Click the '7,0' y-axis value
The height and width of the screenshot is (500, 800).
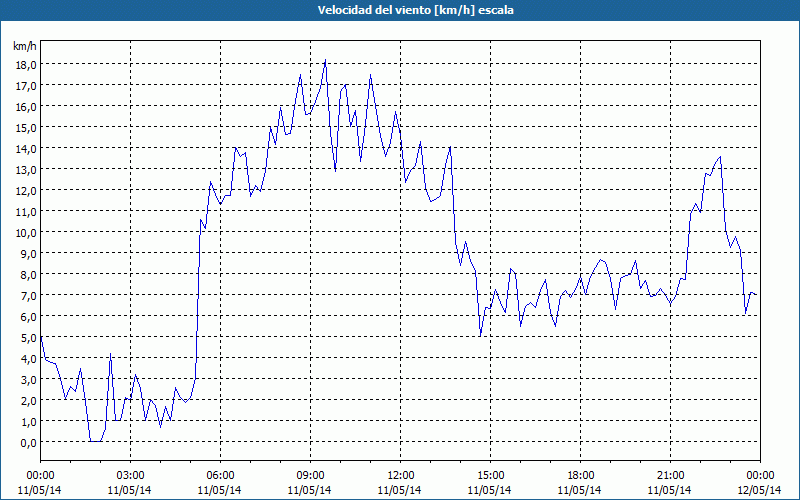(x=30, y=295)
